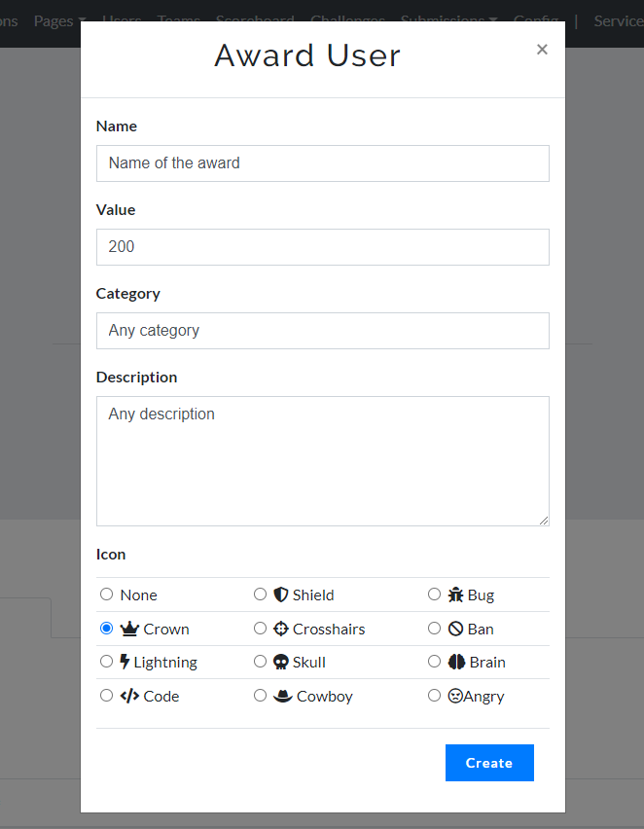Screen dimensions: 644x829
Task: Click the crown icon in Icon options
Action: point(129,629)
